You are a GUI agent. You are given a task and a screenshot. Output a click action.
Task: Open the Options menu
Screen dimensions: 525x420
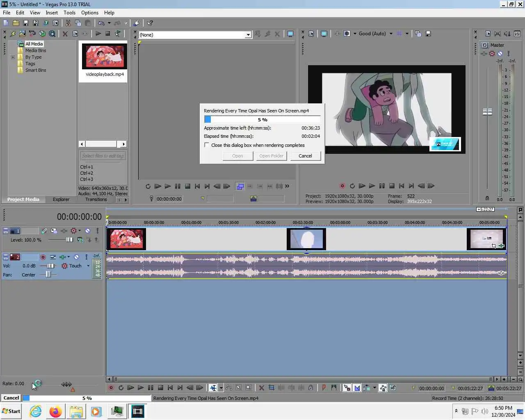coord(90,13)
